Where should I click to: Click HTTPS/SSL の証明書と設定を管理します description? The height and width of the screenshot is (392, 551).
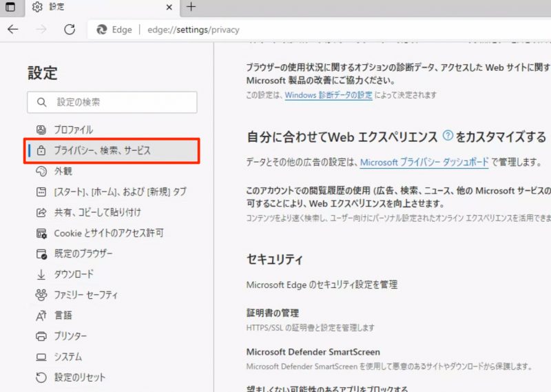[x=311, y=328]
